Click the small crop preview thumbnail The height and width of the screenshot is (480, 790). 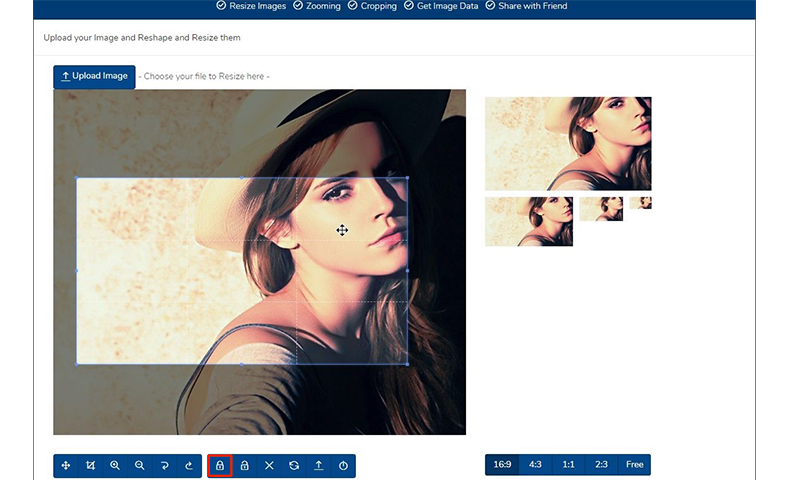(x=601, y=209)
